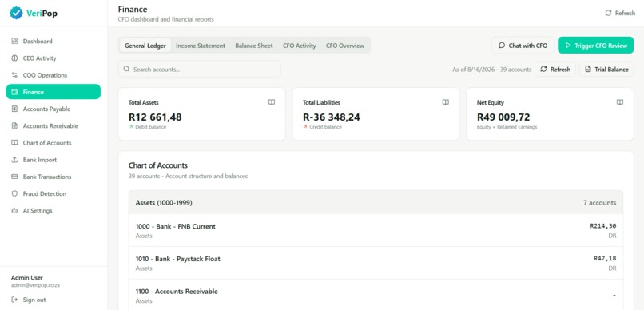644x310 pixels.
Task: Click the Chart of Accounts book icon in sidebar
Action: [15, 143]
